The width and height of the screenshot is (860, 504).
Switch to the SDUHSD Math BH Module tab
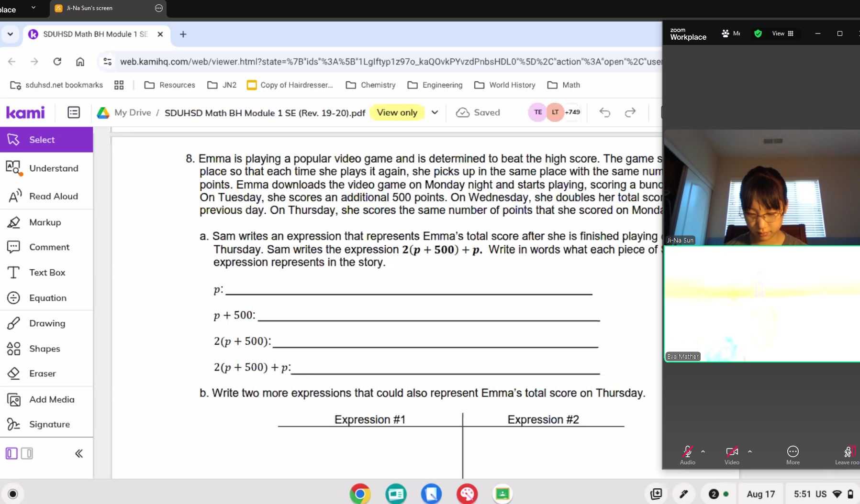(x=95, y=34)
